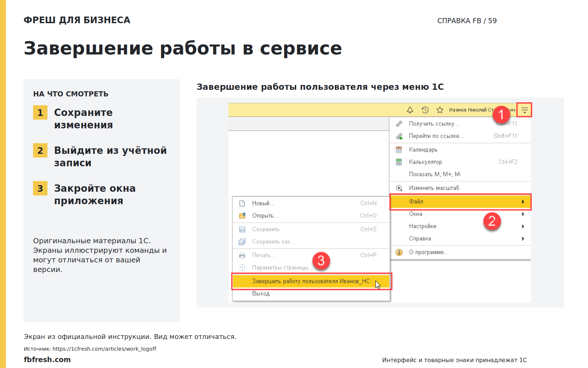
Task: Select the Файл menu item
Action: 460,202
